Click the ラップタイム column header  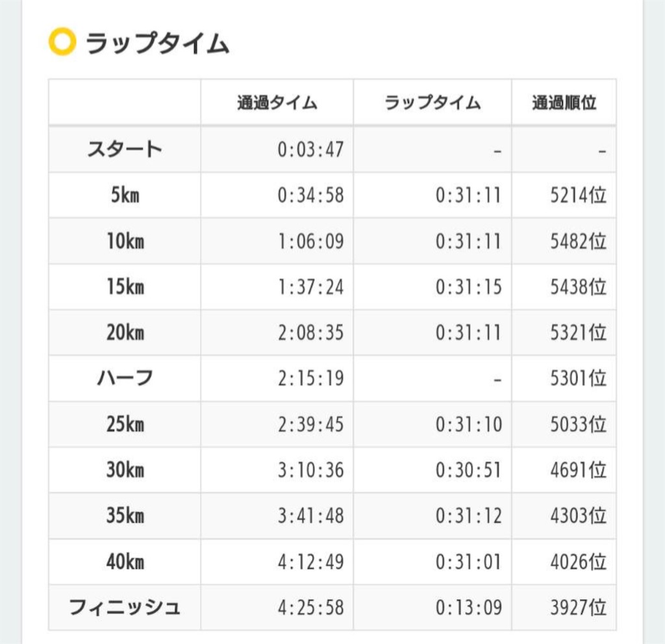(x=432, y=102)
